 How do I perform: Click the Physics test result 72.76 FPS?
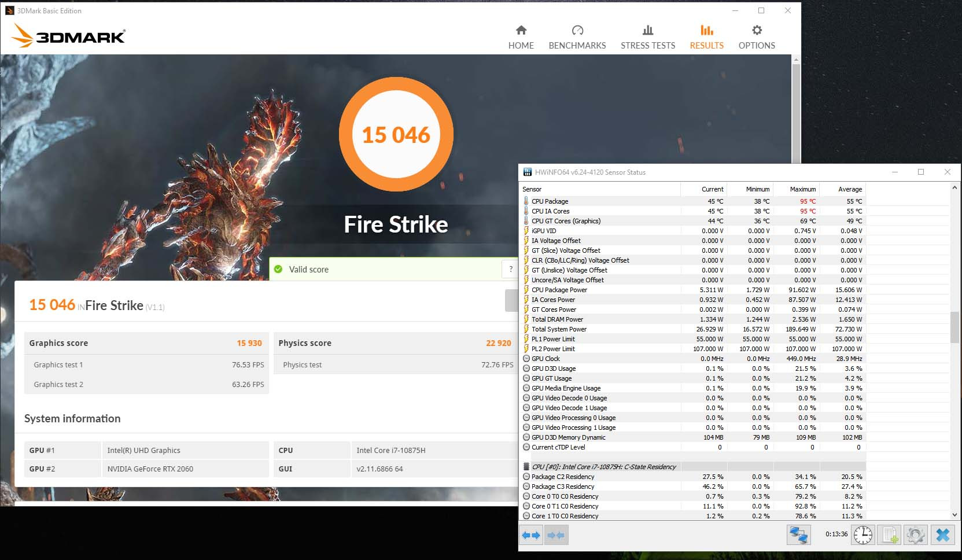point(497,364)
